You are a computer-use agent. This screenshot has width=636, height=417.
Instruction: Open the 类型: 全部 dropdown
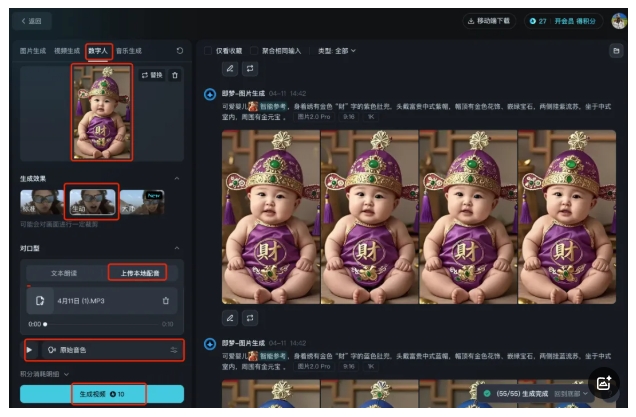(337, 51)
